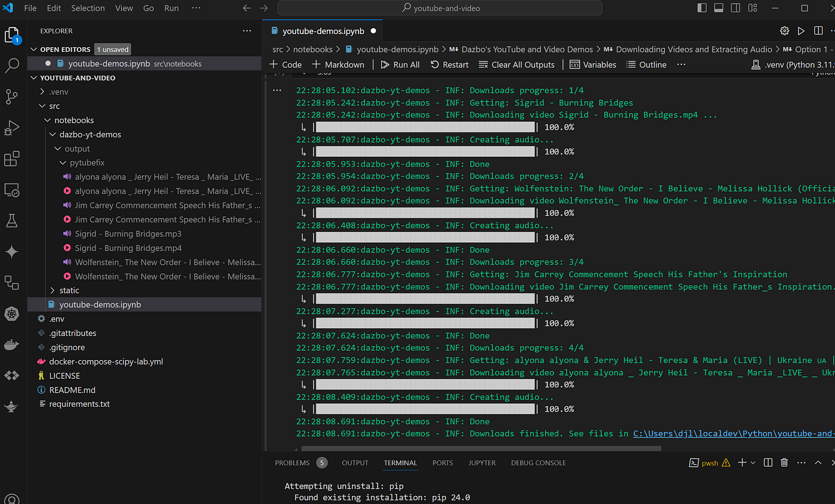Toggle the secondary side bar layout button

(735, 8)
